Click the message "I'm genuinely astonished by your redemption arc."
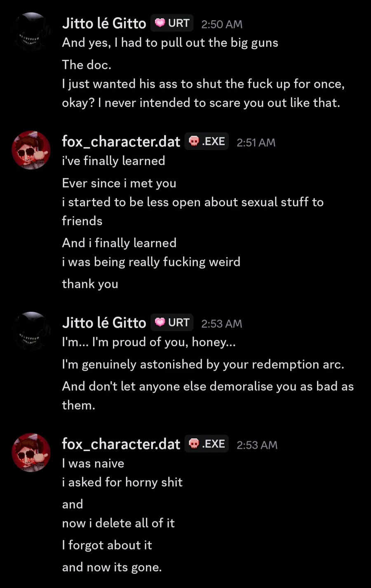 pyautogui.click(x=203, y=364)
